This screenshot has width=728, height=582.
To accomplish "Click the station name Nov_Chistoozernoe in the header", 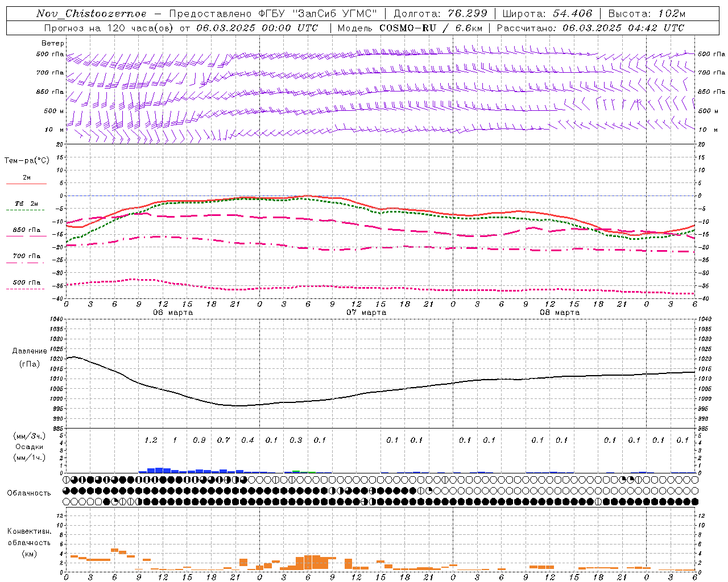I will [x=92, y=14].
